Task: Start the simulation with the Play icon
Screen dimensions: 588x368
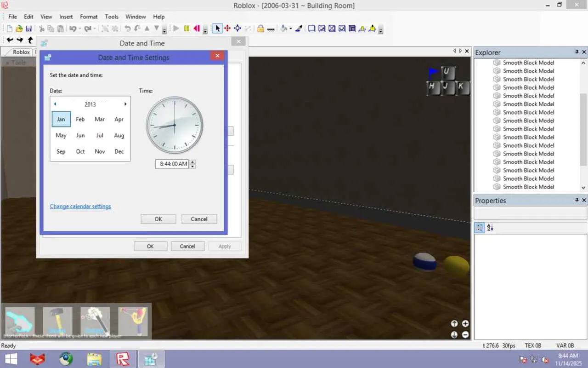Action: point(176,29)
